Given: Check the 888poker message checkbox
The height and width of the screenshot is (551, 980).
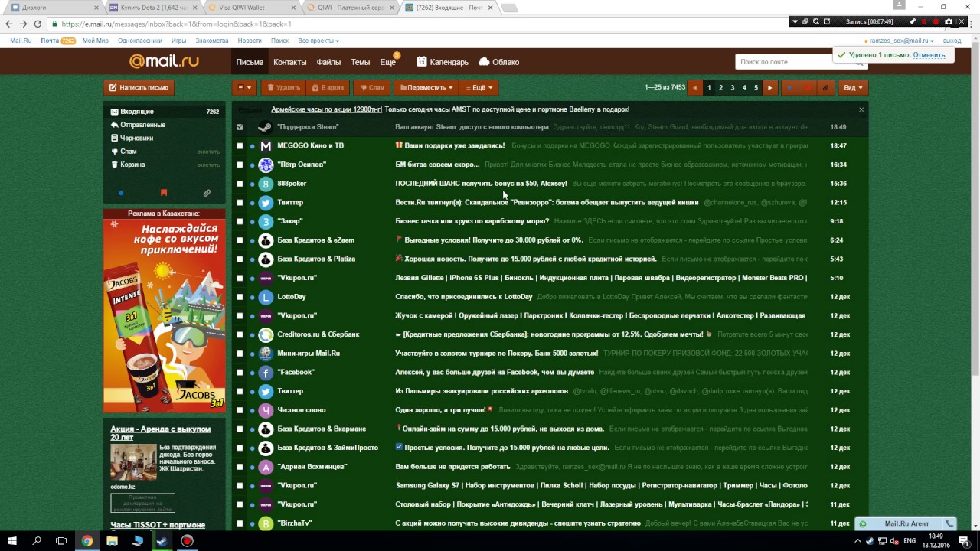Looking at the screenshot, I should [240, 184].
